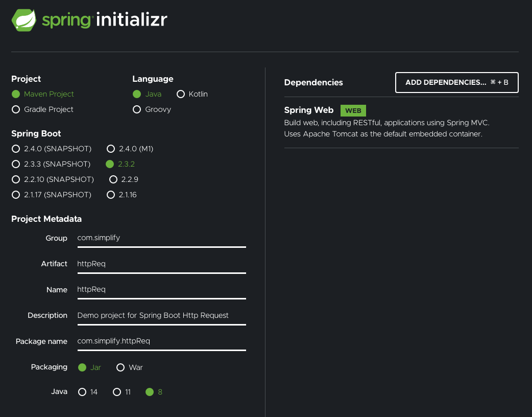The height and width of the screenshot is (417, 532).
Task: Select Spring Boot 2.4.0 (SNAPSHOT) version
Action: pos(16,149)
